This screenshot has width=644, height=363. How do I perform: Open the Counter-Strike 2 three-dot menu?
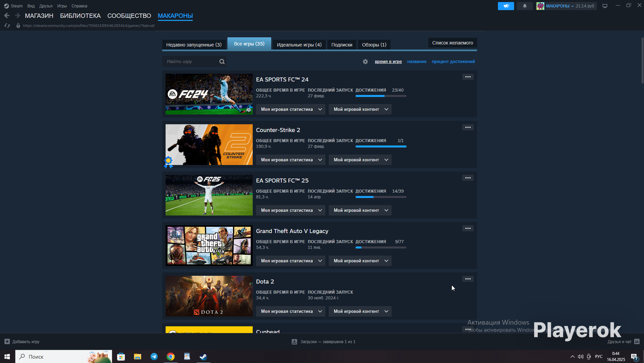coord(468,127)
